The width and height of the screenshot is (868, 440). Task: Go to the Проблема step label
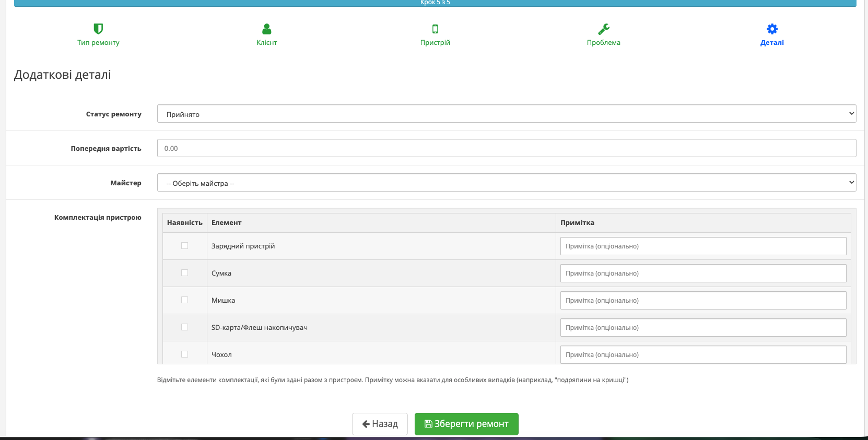(x=604, y=43)
